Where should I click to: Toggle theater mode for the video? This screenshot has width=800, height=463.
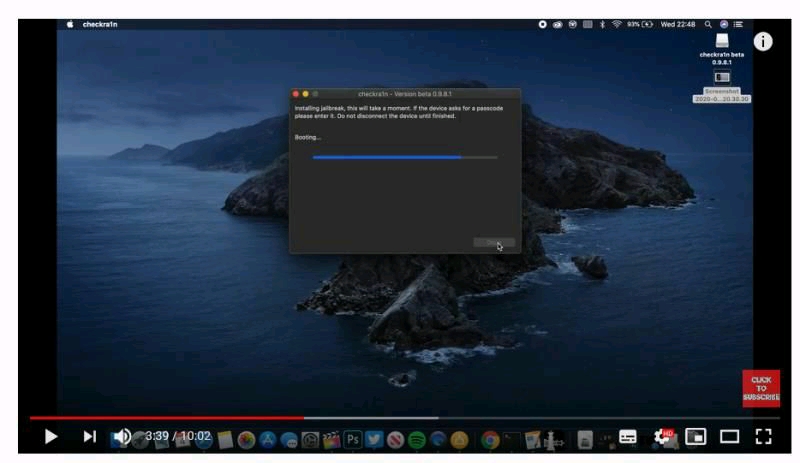tap(730, 436)
